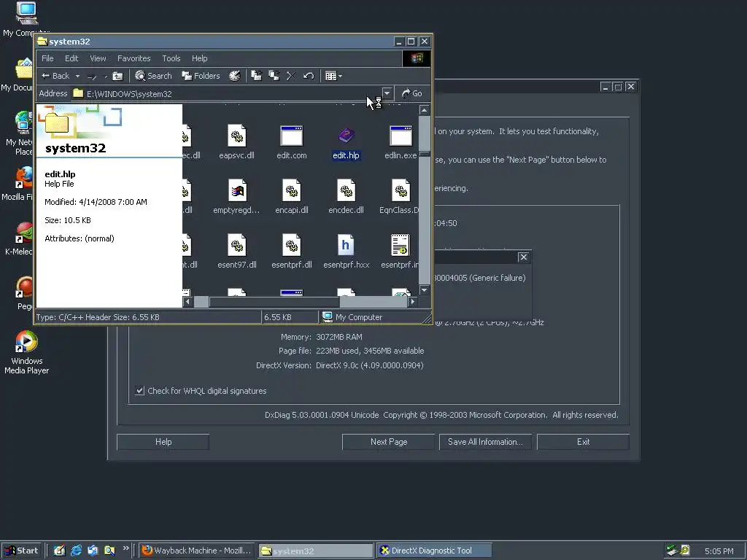Select the esentprf.hxx header file icon
The width and height of the screenshot is (747, 560).
tap(347, 245)
